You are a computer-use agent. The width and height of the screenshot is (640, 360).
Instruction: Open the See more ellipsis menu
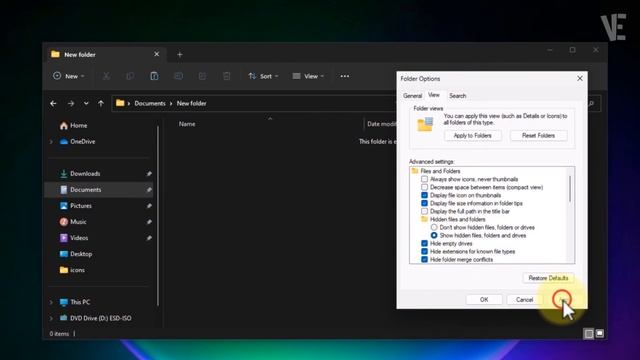click(344, 76)
